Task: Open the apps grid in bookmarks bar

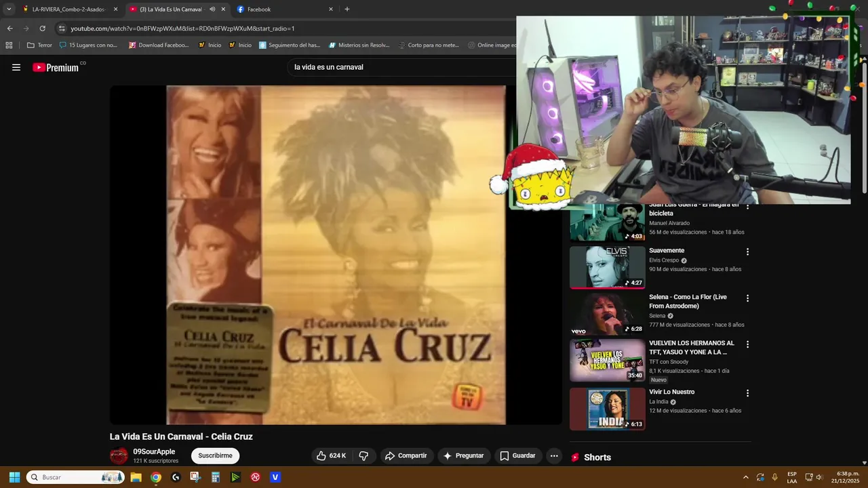Action: 9,45
